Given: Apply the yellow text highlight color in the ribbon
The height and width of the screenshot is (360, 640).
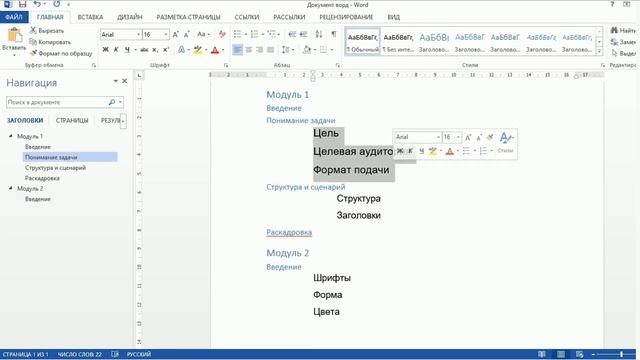Looking at the screenshot, I should [x=198, y=50].
